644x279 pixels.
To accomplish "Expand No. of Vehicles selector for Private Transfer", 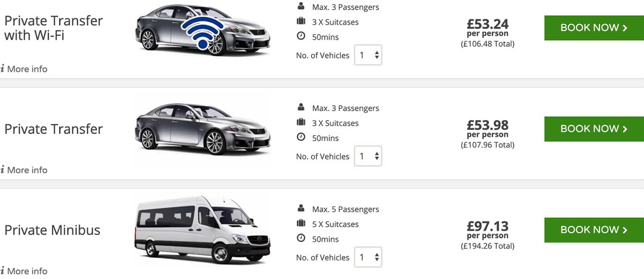I will point(368,156).
